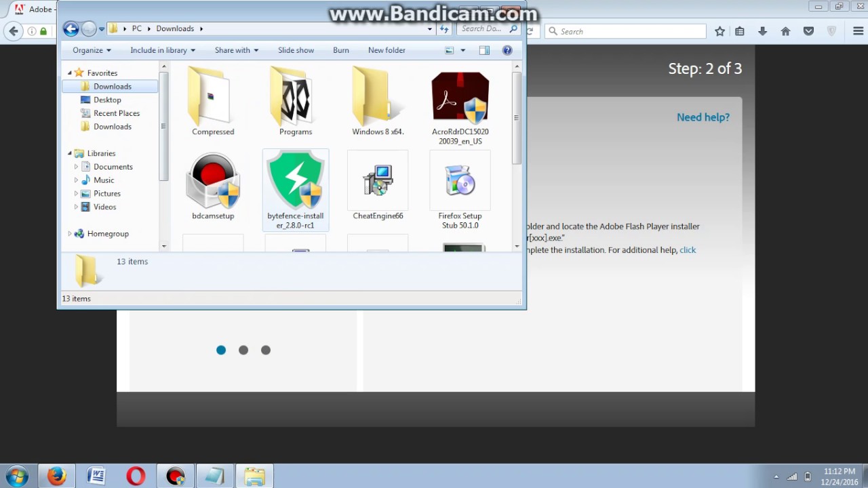The width and height of the screenshot is (868, 488).
Task: Select highlighted Downloads under Favorites
Action: 110,86
